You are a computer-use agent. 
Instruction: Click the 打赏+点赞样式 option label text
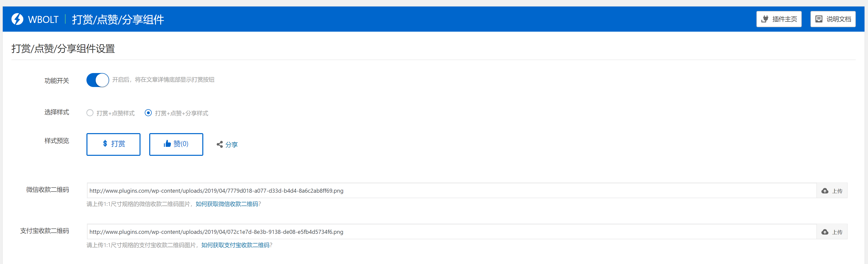(116, 113)
